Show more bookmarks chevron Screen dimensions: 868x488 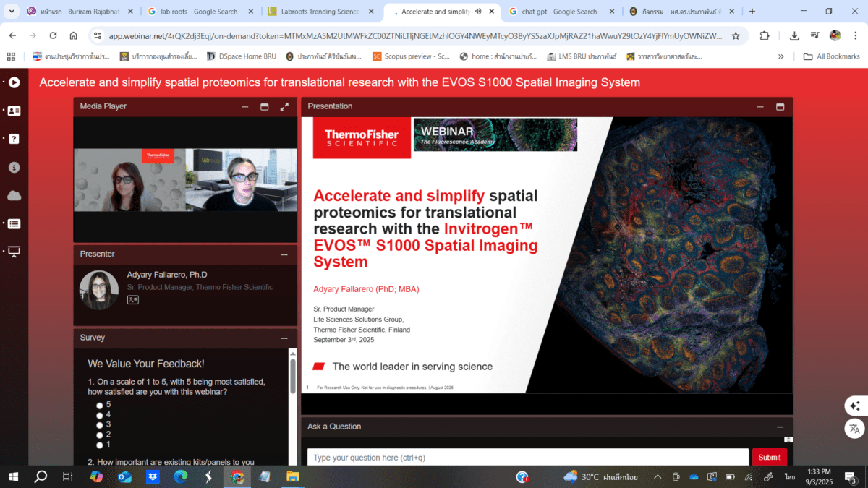781,56
